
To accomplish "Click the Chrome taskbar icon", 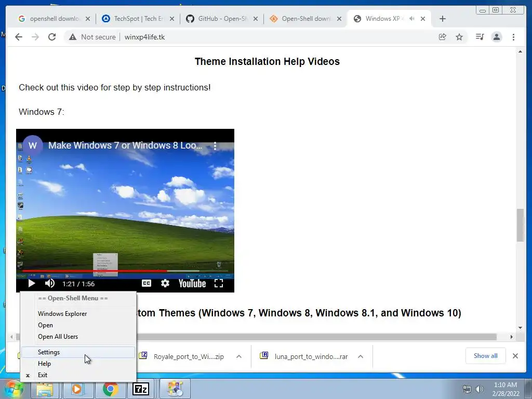I will coord(110,389).
